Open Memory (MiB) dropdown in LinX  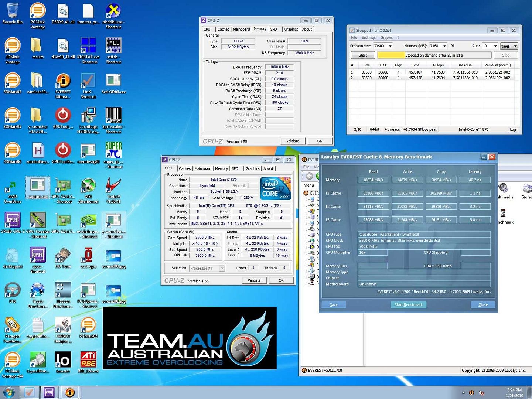444,46
